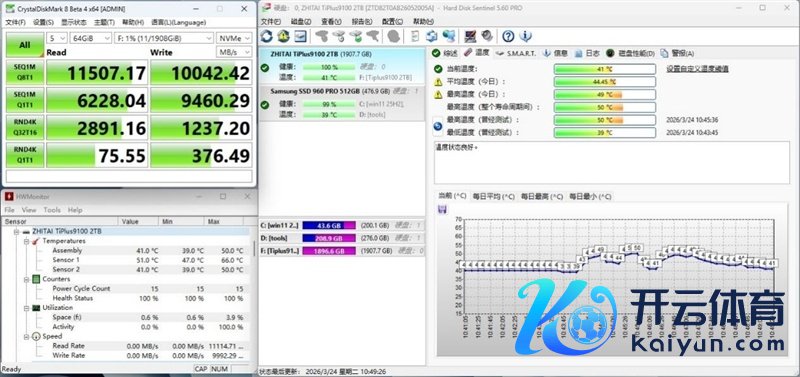Open 报告(R) menu in Hard Disk Sentinel
Viewport: 800px width, 377px height.
point(362,21)
